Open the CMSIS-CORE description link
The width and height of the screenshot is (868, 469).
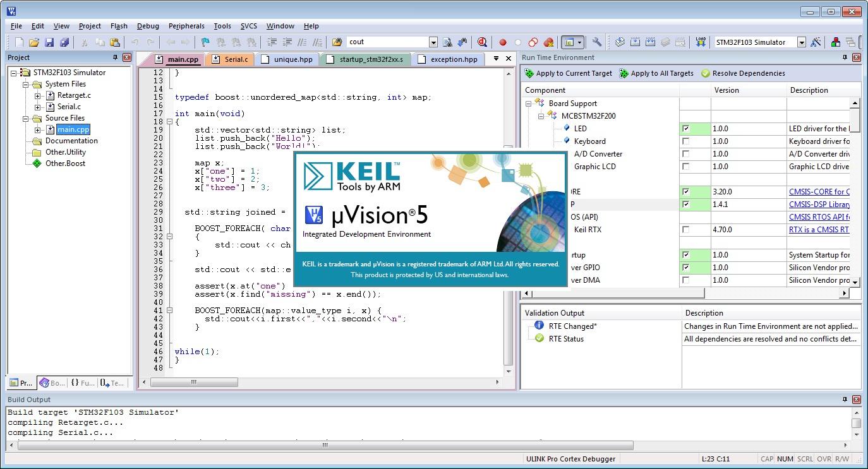(819, 192)
